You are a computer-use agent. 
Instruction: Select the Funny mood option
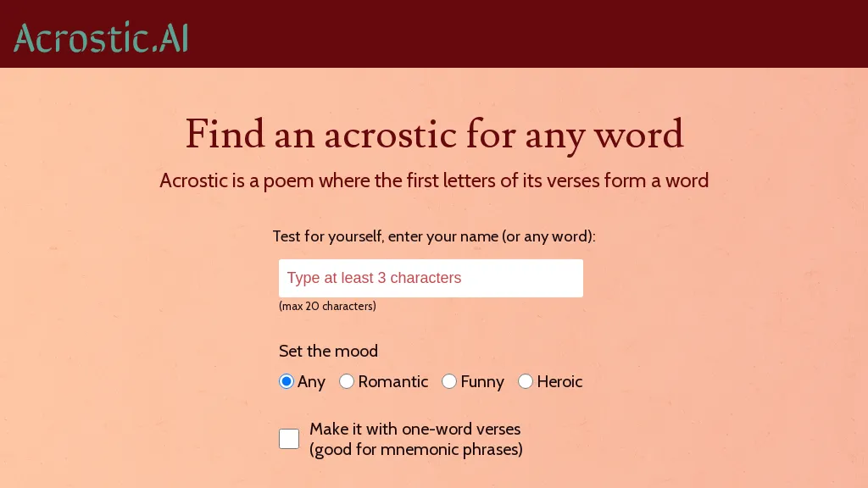(x=449, y=381)
